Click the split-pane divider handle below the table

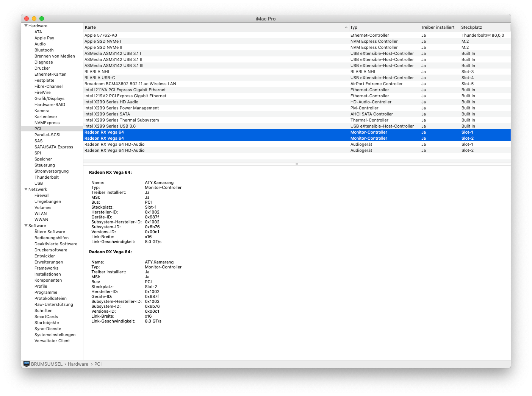[x=297, y=164]
